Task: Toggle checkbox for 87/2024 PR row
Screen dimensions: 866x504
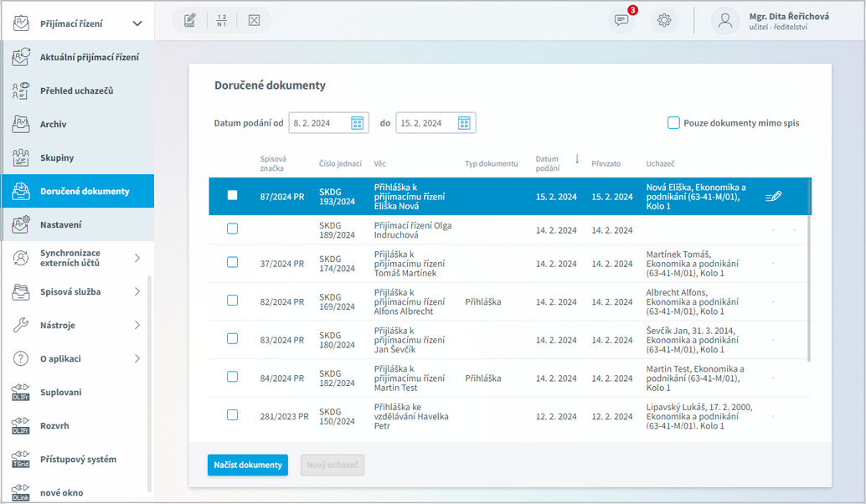Action: [x=233, y=195]
